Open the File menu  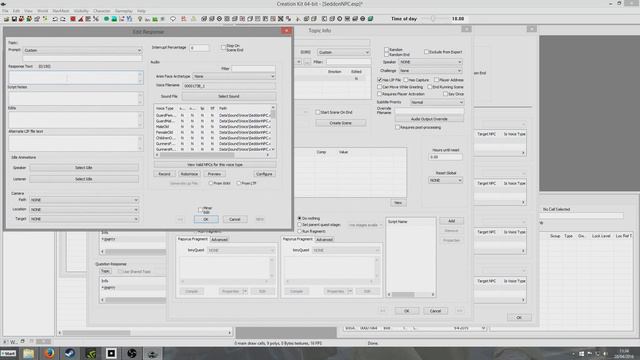[x=5, y=11]
